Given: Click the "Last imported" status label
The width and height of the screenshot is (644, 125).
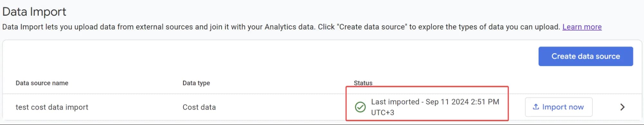Looking at the screenshot, I should point(395,102).
